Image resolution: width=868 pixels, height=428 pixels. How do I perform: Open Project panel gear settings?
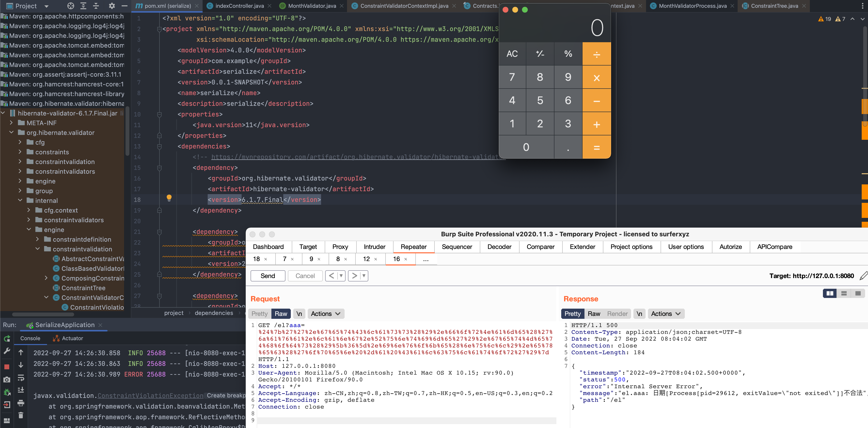111,6
